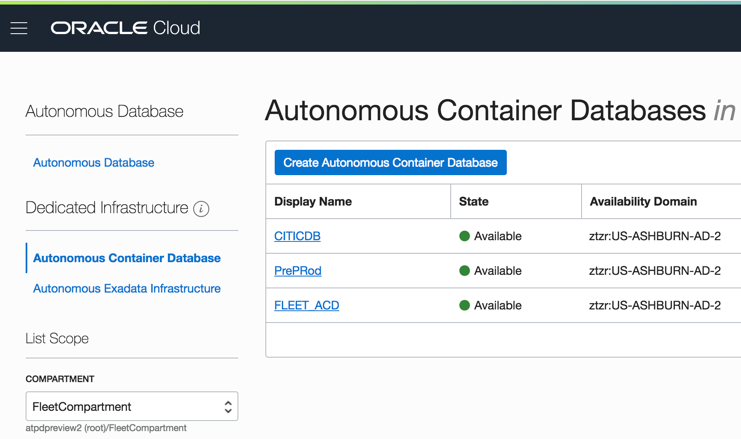This screenshot has width=741, height=439.
Task: Click Create Autonomous Container Database button
Action: (390, 163)
